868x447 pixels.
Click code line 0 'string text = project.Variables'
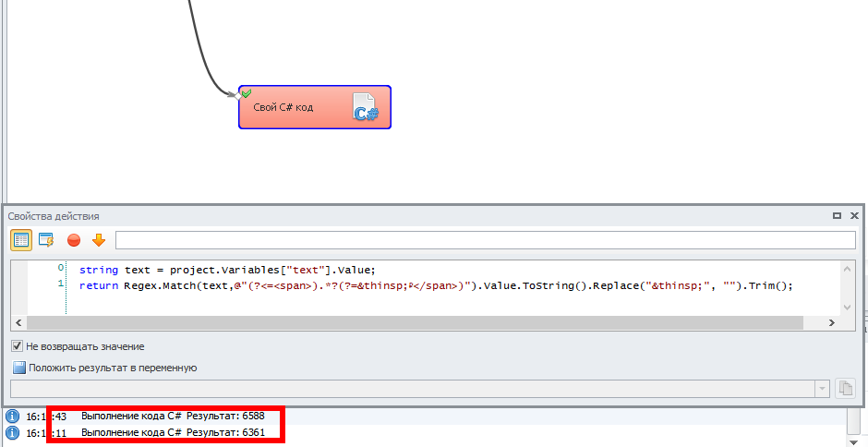coord(227,271)
